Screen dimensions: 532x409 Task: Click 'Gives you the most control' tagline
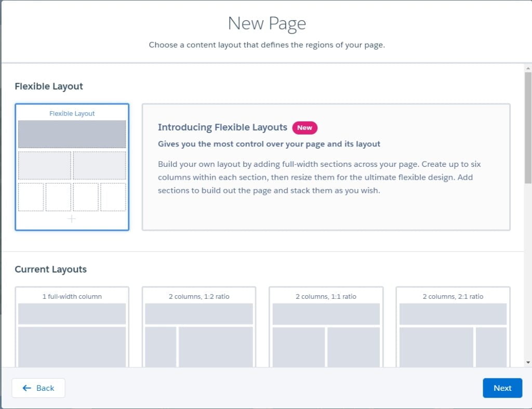coord(269,144)
